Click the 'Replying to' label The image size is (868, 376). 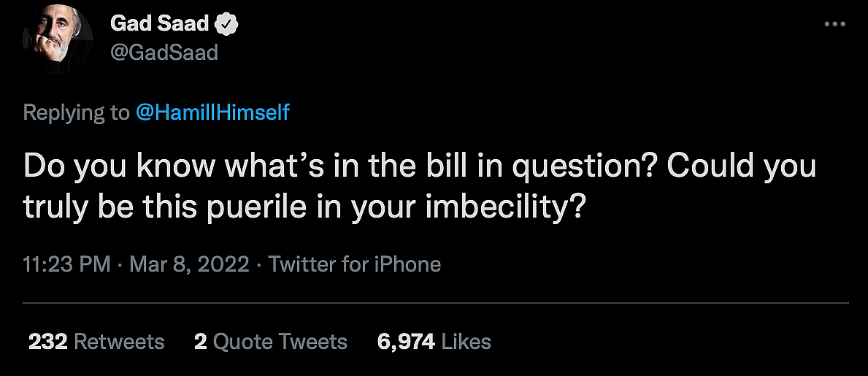(75, 112)
